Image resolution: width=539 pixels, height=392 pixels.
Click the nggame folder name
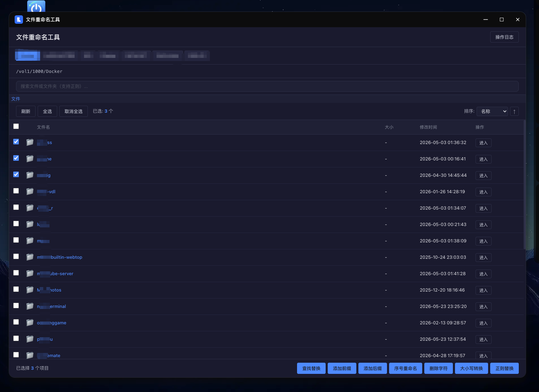point(52,323)
